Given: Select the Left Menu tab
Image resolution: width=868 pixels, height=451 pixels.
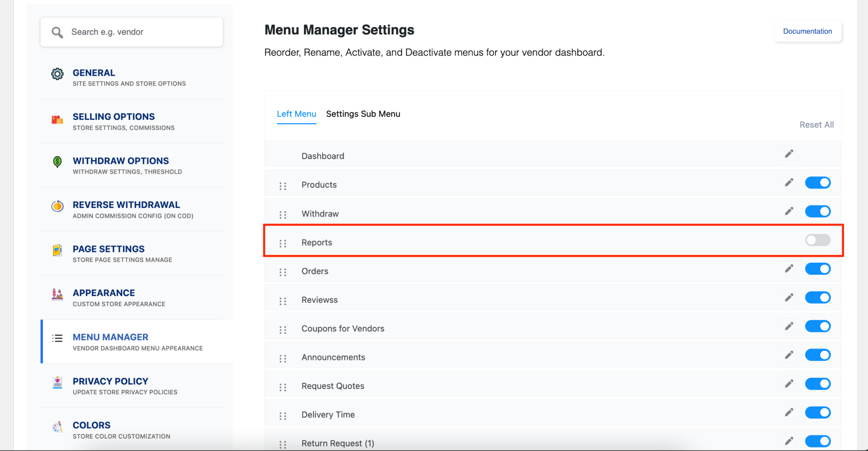Looking at the screenshot, I should point(296,113).
